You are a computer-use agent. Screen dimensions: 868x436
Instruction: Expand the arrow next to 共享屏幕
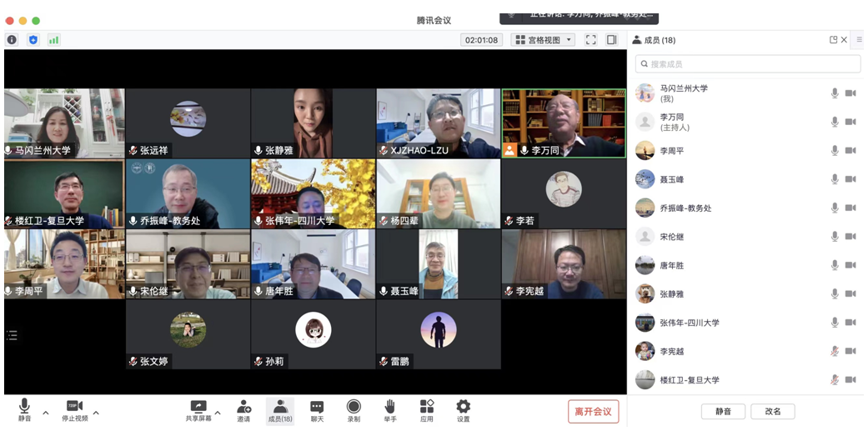click(x=218, y=413)
